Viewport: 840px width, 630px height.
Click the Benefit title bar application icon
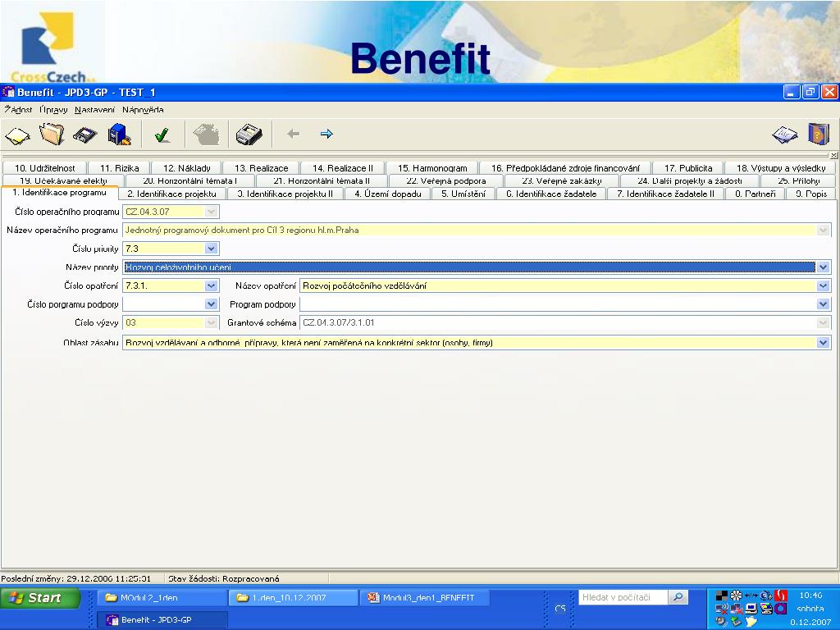tap(7, 92)
